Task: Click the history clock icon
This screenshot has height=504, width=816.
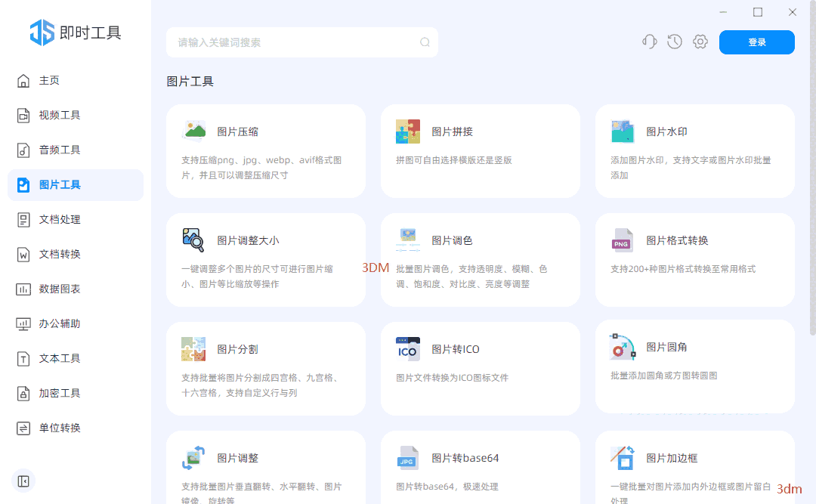Action: (674, 42)
